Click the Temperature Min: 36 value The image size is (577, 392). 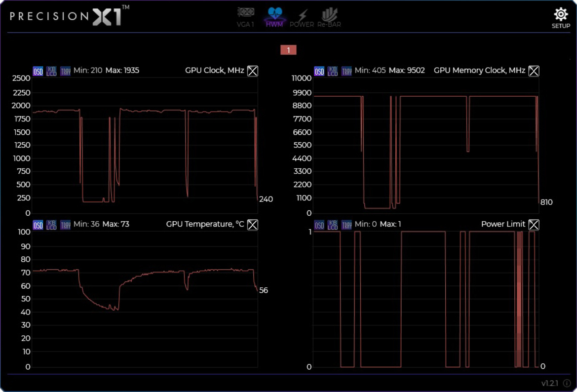point(86,224)
